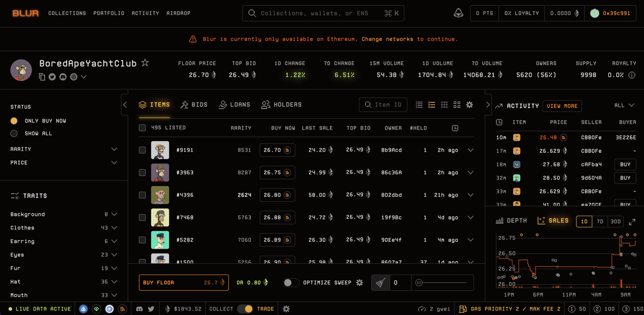
Task: Check the box for item #7468
Action: point(142,218)
